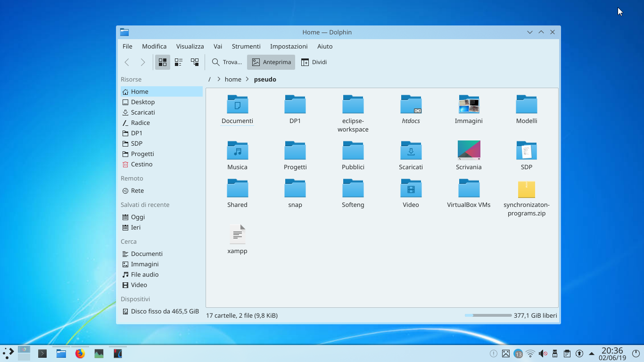Select the snap folder

point(295,188)
